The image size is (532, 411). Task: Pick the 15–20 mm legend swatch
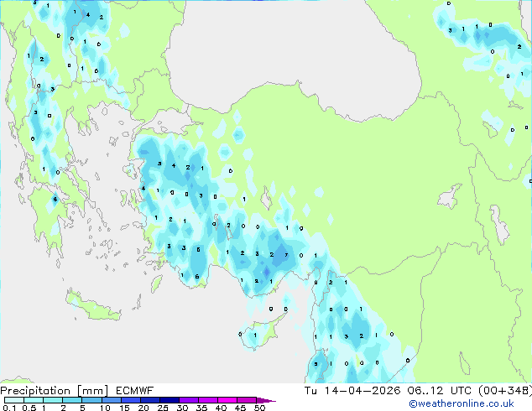tap(130, 400)
